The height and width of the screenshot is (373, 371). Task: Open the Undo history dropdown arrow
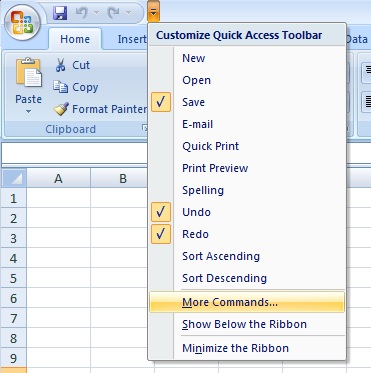97,13
